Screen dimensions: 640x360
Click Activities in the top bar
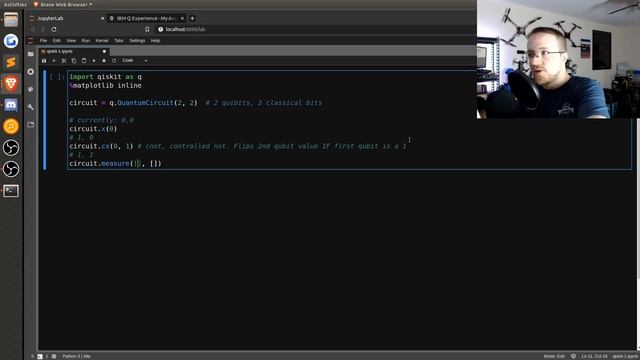click(15, 4)
